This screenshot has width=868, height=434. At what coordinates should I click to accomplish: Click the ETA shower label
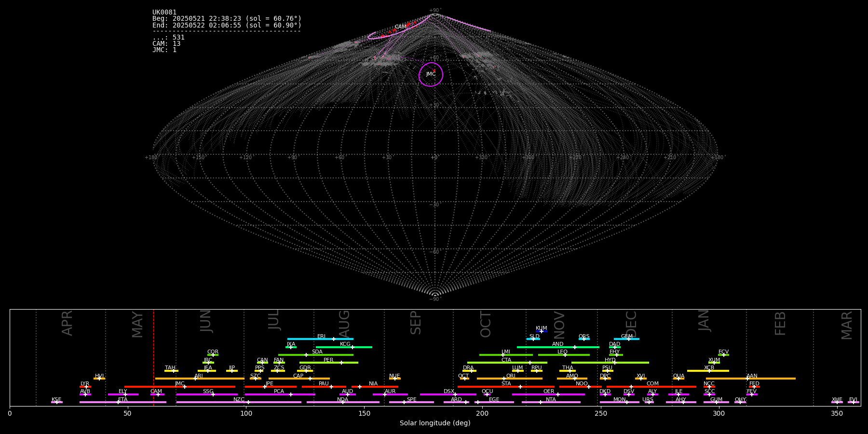point(122,400)
